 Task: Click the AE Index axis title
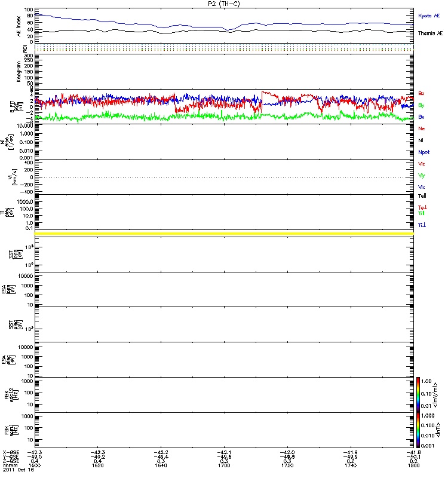[x=19, y=26]
